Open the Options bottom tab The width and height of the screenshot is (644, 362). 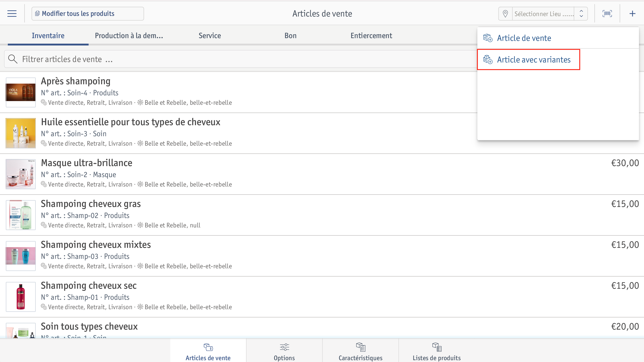(284, 351)
